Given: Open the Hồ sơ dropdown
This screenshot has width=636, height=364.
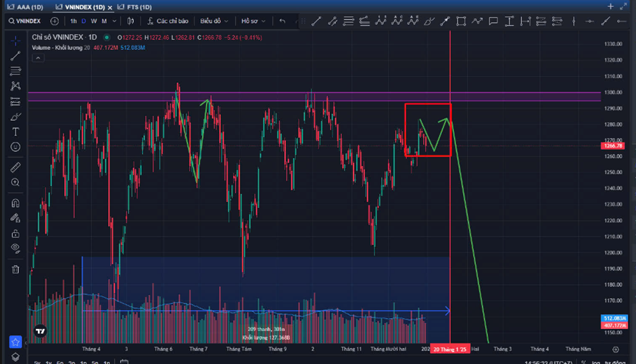Looking at the screenshot, I should pyautogui.click(x=253, y=21).
